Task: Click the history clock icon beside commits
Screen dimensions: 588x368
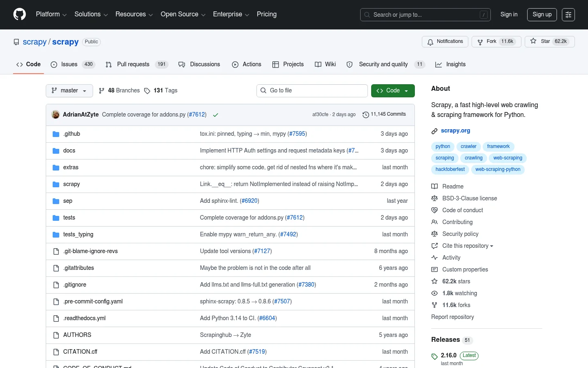Action: tap(366, 115)
